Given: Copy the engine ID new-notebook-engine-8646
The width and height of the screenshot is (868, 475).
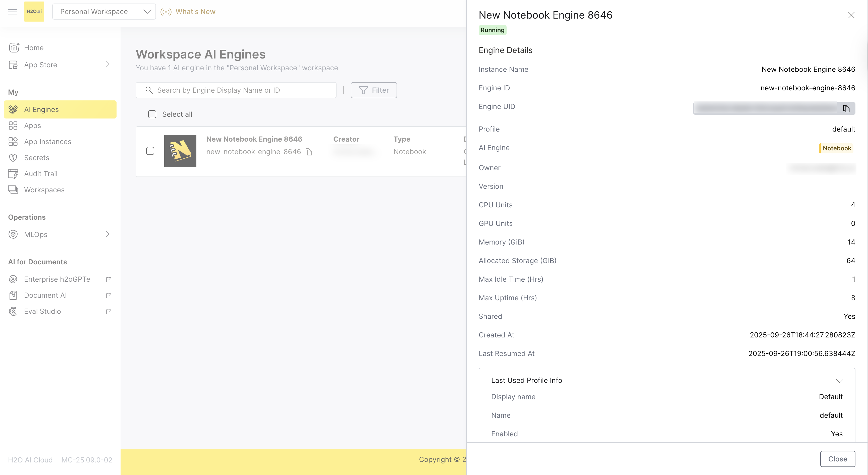Looking at the screenshot, I should (x=309, y=152).
